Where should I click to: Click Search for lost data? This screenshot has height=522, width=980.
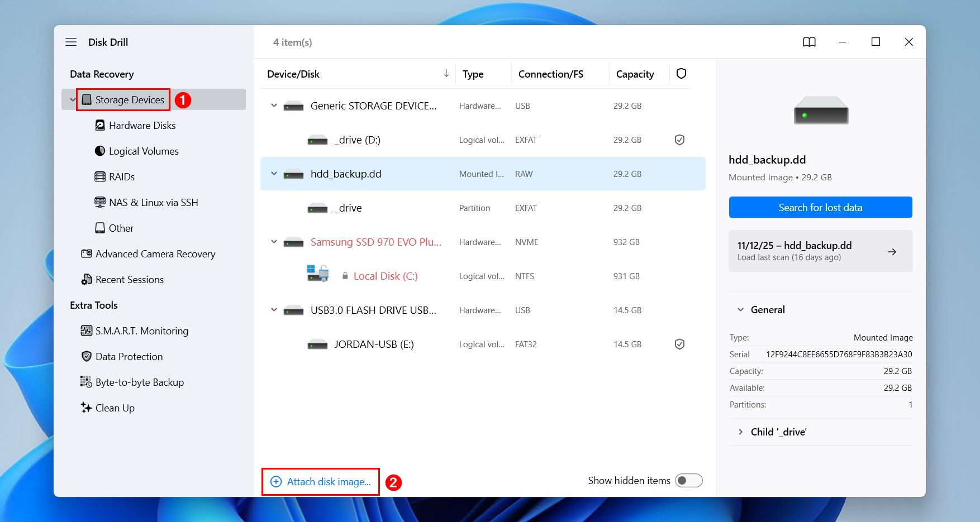click(x=820, y=207)
